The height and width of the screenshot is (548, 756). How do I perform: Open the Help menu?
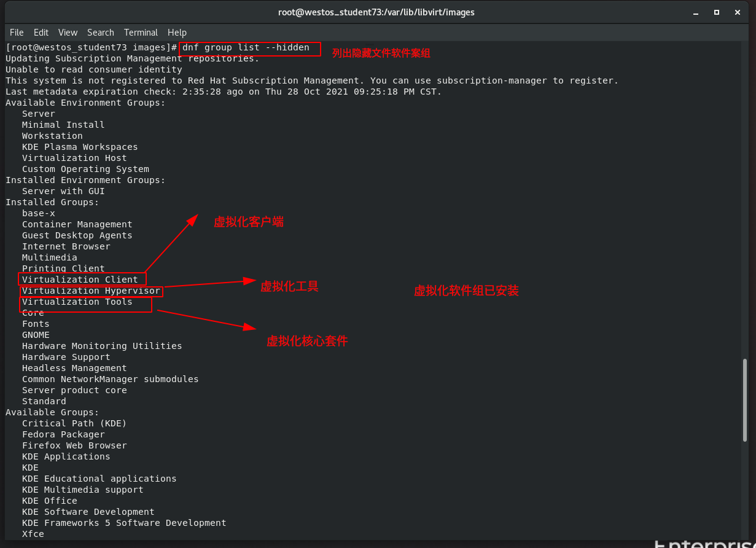(177, 33)
